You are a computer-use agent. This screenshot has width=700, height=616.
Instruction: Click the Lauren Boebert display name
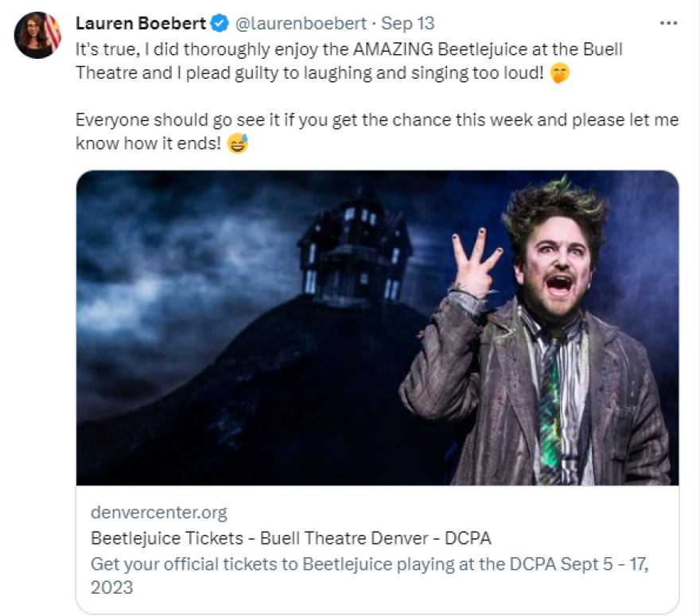coord(141,23)
